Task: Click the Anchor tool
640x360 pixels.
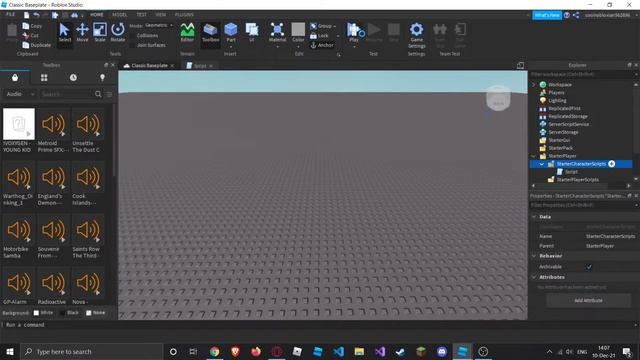Action: [322, 45]
